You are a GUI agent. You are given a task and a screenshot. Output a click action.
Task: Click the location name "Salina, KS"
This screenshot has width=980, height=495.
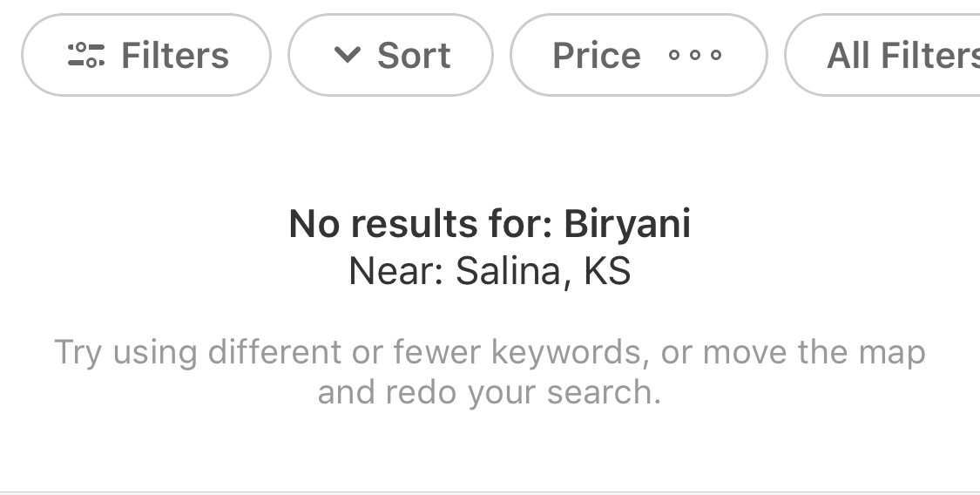click(x=543, y=271)
